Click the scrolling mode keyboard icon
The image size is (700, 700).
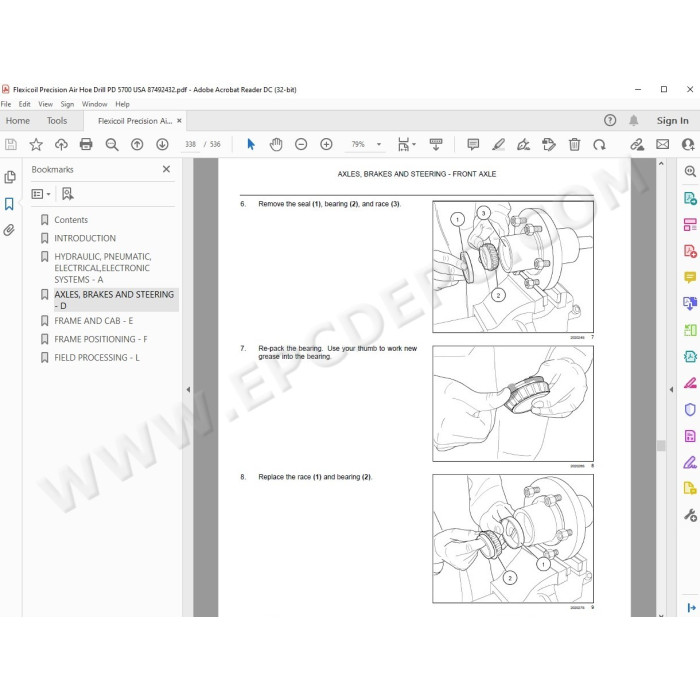click(x=436, y=144)
